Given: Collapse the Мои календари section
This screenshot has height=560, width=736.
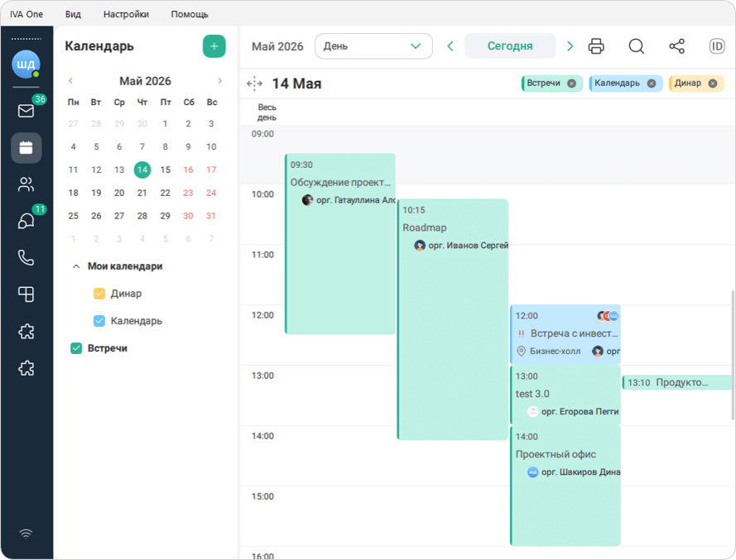Looking at the screenshot, I should coord(76,266).
